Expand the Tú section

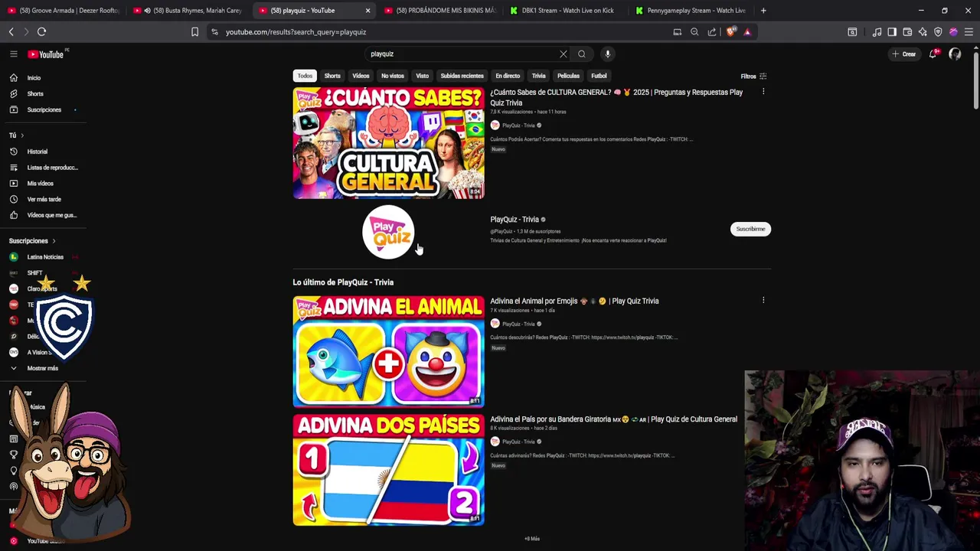coord(16,135)
